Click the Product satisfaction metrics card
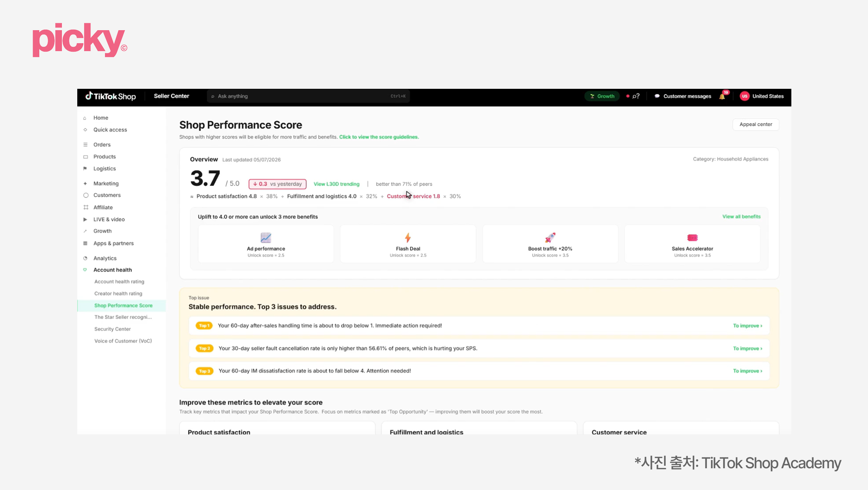 [x=277, y=428]
